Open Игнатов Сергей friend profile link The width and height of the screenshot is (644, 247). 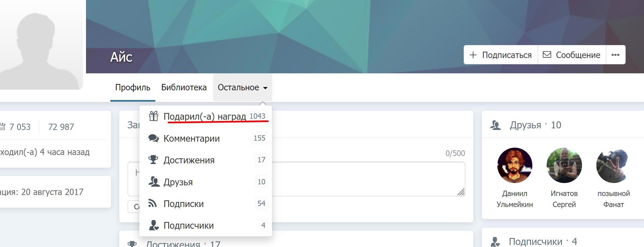pos(564,199)
